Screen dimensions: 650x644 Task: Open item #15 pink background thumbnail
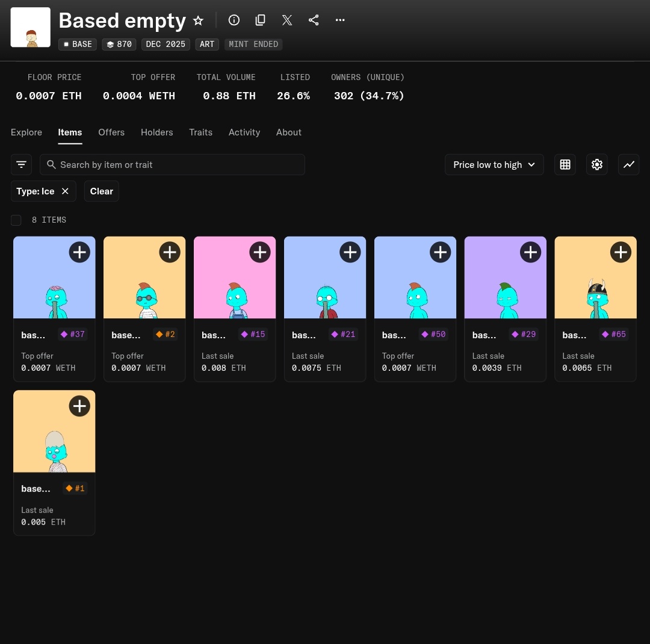click(x=235, y=277)
